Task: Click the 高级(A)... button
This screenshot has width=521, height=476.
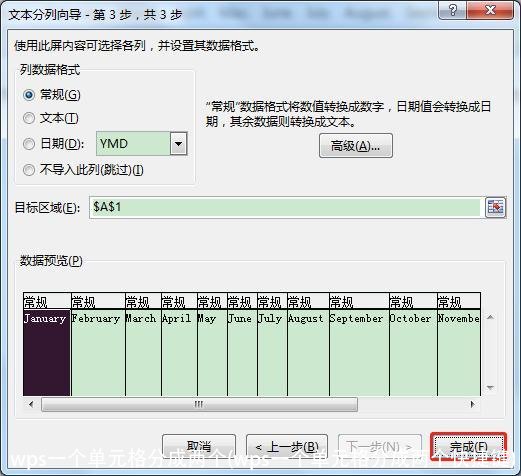Action: pyautogui.click(x=356, y=146)
